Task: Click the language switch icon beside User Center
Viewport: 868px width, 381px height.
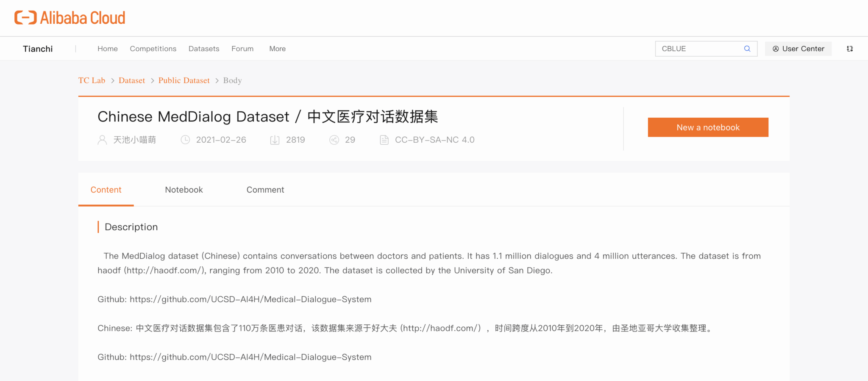Action: coord(850,49)
